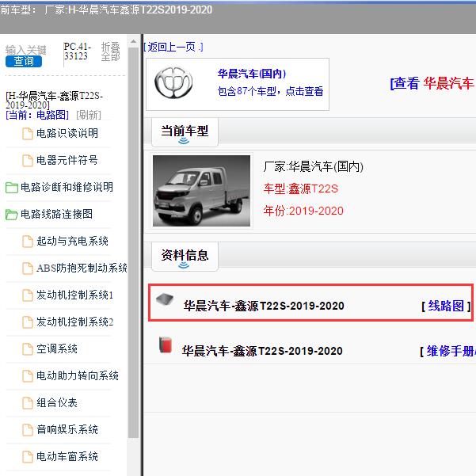Open 空调系统 wiring diagram
Image resolution: width=476 pixels, height=476 pixels.
pos(57,348)
